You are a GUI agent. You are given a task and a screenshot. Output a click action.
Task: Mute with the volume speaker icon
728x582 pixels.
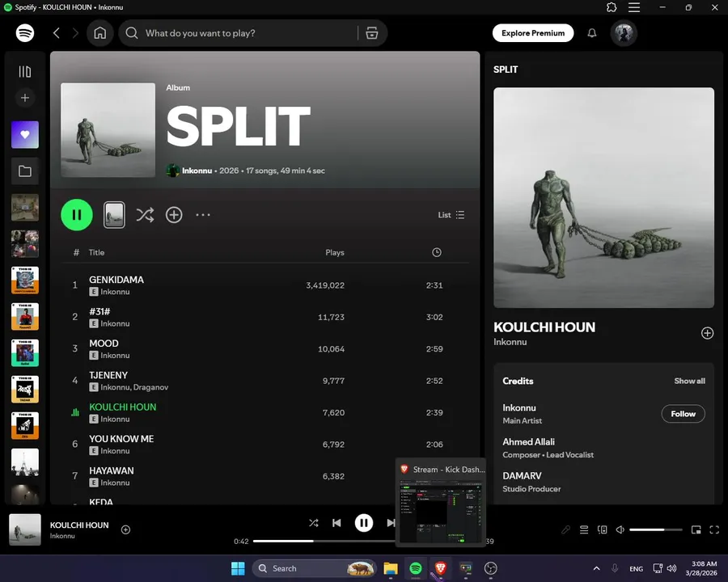point(620,529)
